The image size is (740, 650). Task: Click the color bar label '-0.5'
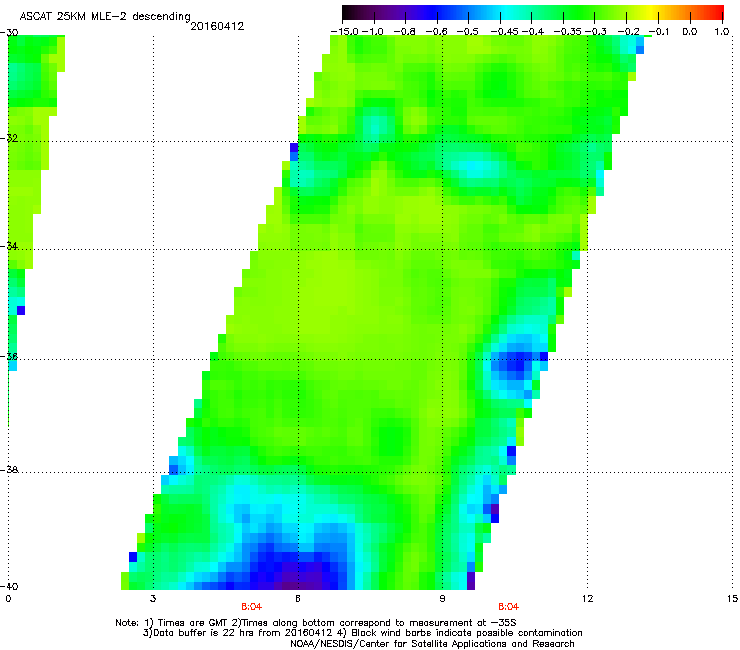tap(468, 32)
